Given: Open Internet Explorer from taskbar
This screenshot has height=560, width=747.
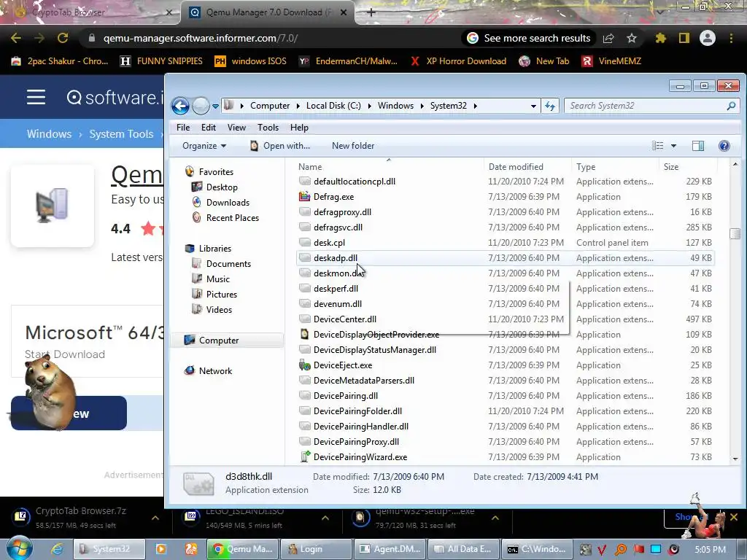Looking at the screenshot, I should tap(57, 549).
